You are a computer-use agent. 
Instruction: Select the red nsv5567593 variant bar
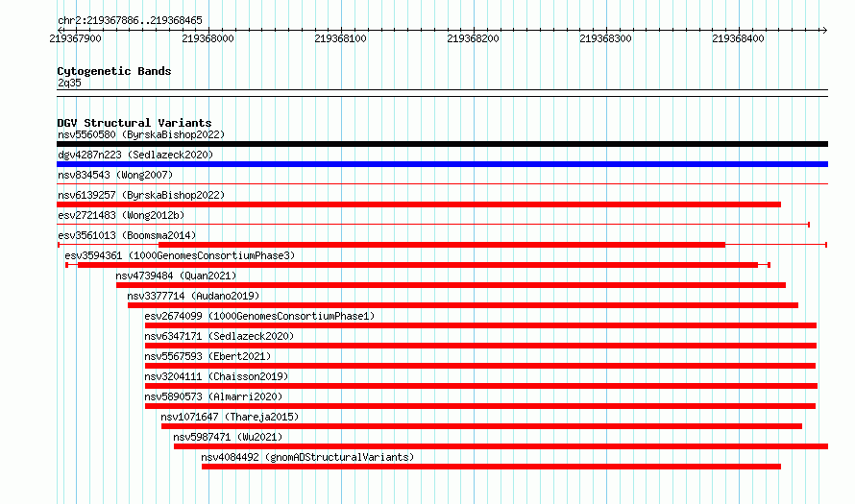pyautogui.click(x=479, y=366)
